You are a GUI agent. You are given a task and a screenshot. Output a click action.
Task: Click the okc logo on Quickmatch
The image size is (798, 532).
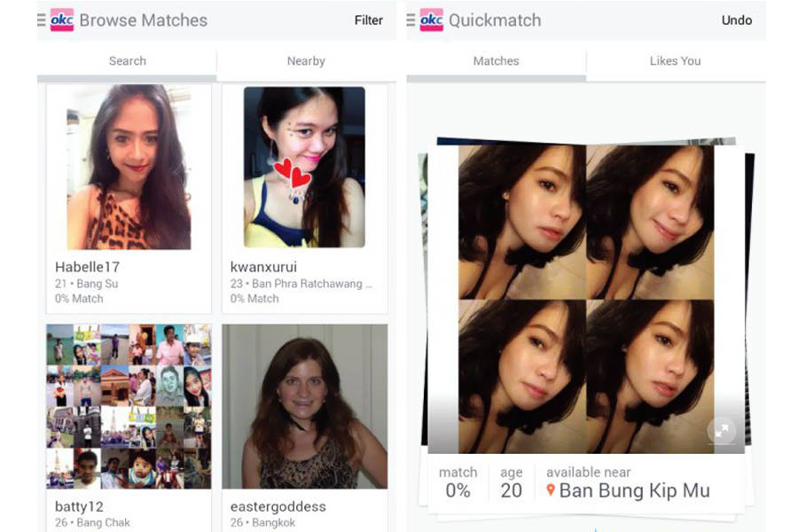click(x=432, y=20)
